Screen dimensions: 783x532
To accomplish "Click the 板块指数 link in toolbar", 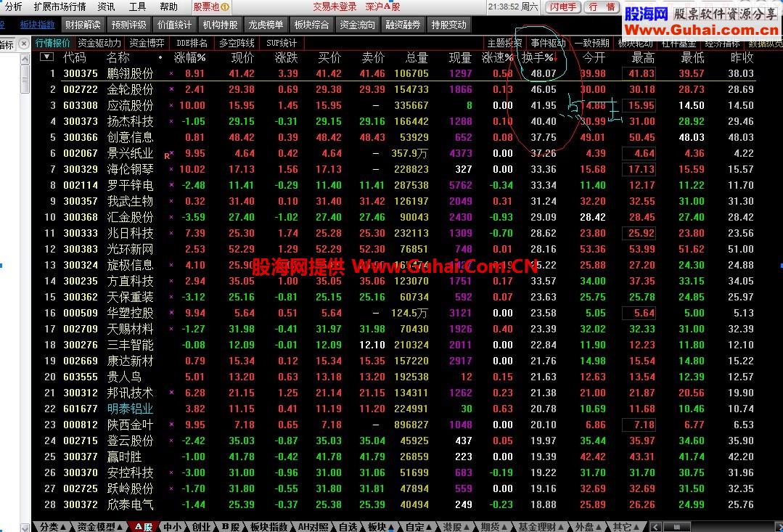I will point(38,25).
